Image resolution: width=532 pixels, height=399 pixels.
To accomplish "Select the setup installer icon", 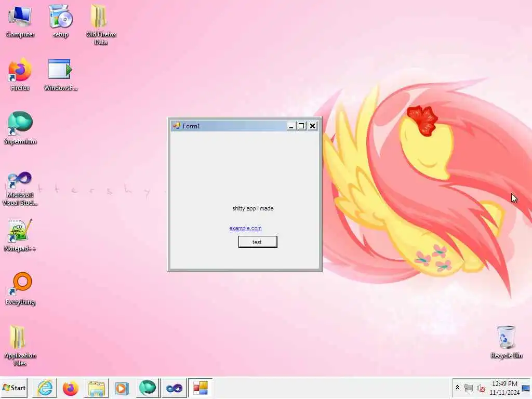I will point(60,22).
